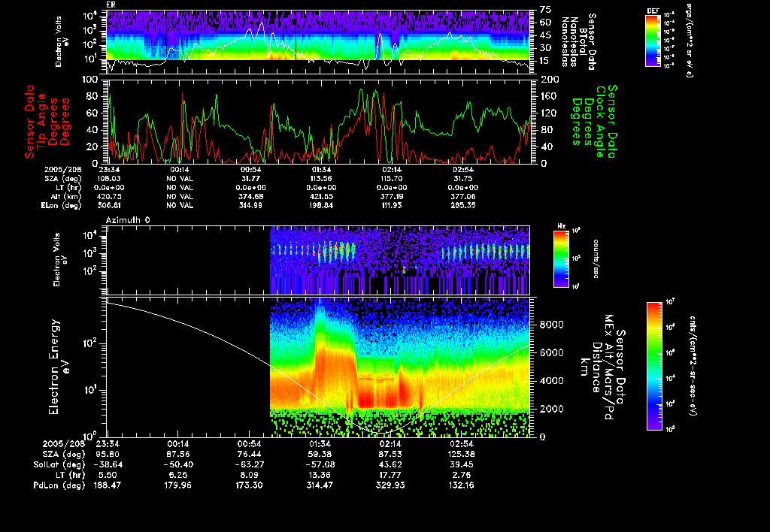Click the altitude value '377.06'
The image size is (770, 532).
pyautogui.click(x=463, y=197)
